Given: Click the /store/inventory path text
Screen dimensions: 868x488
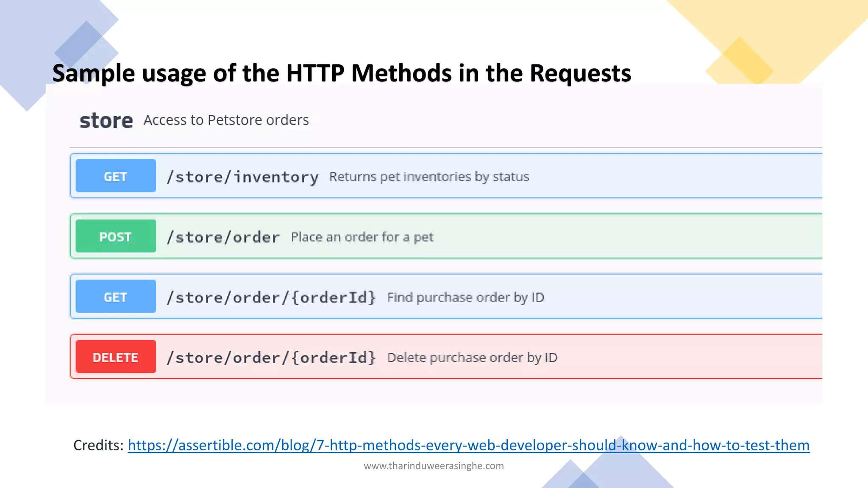Looking at the screenshot, I should 242,177.
